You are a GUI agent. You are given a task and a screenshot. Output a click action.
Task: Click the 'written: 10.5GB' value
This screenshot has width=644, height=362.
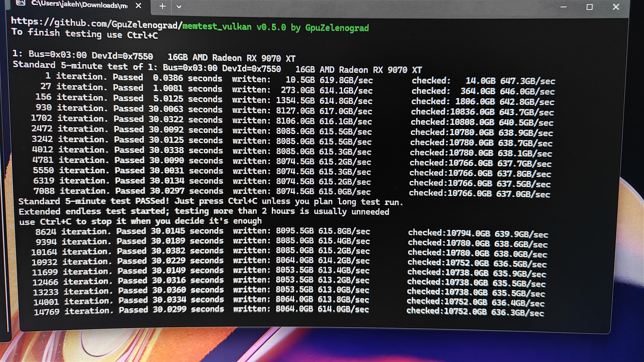click(273, 80)
